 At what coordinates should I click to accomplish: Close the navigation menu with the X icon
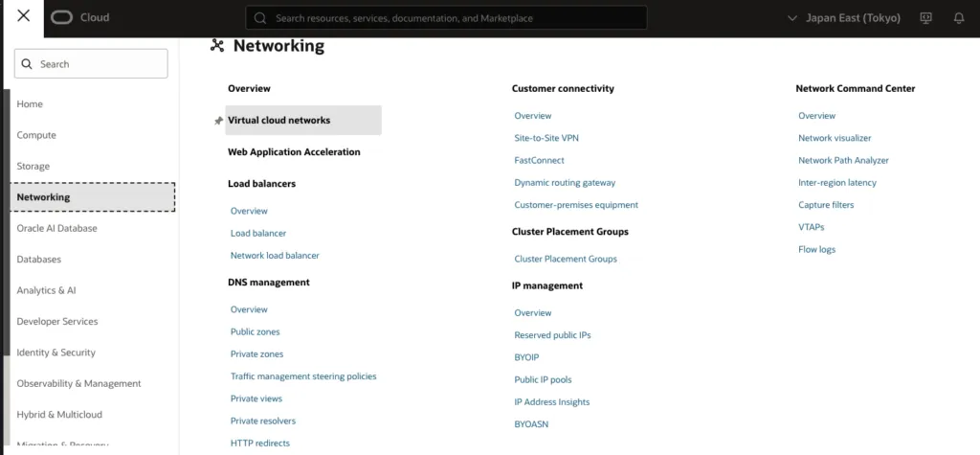coord(23,16)
